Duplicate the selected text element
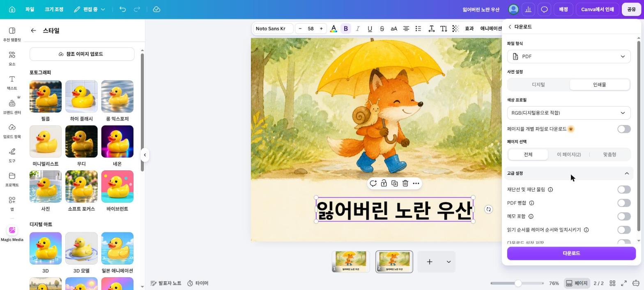644x290 pixels. 394,183
